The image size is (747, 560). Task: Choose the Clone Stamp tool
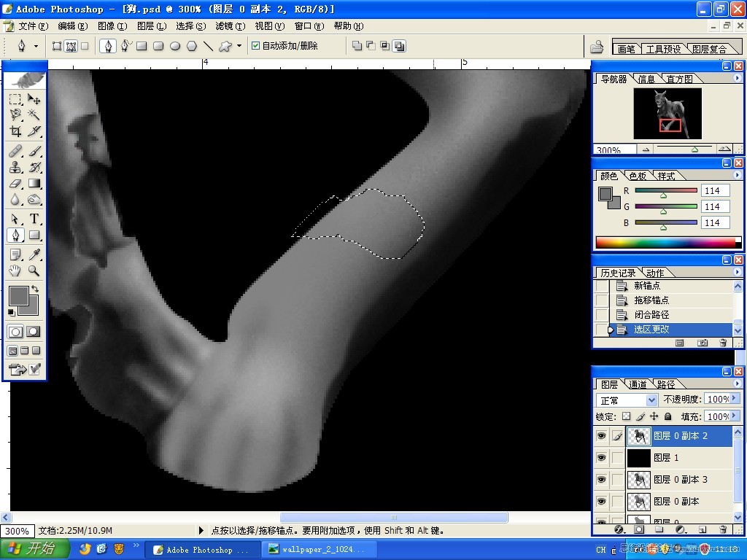[x=15, y=167]
